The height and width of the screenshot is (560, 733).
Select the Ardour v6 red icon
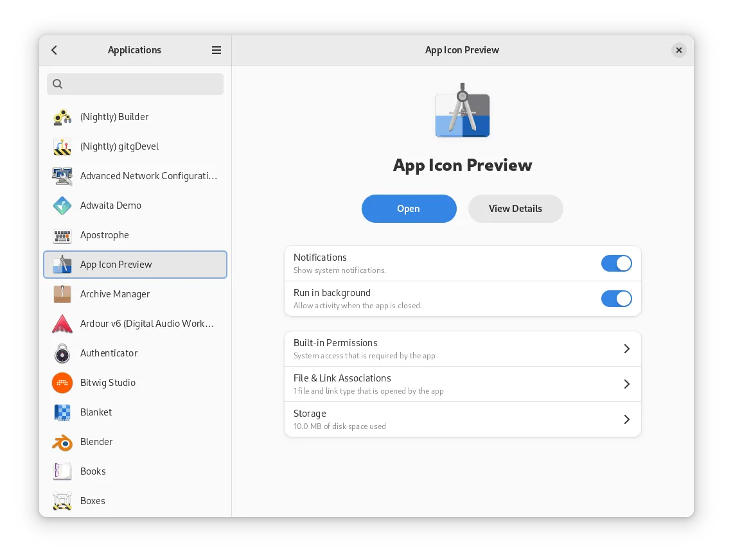pyautogui.click(x=62, y=324)
